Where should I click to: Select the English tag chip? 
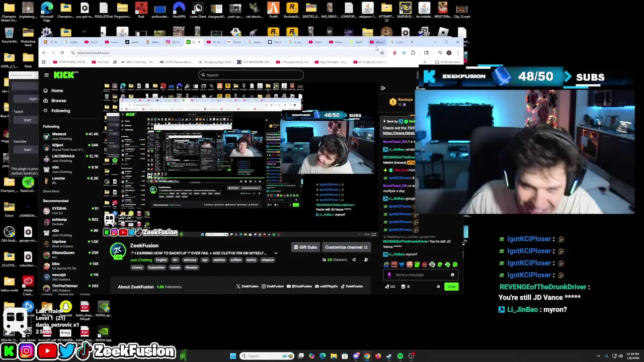pyautogui.click(x=161, y=260)
